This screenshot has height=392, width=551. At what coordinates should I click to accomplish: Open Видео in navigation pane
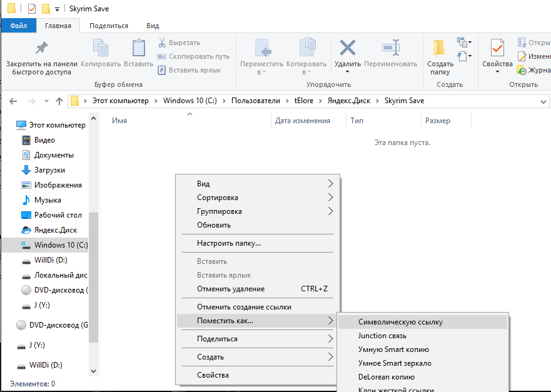[x=39, y=140]
